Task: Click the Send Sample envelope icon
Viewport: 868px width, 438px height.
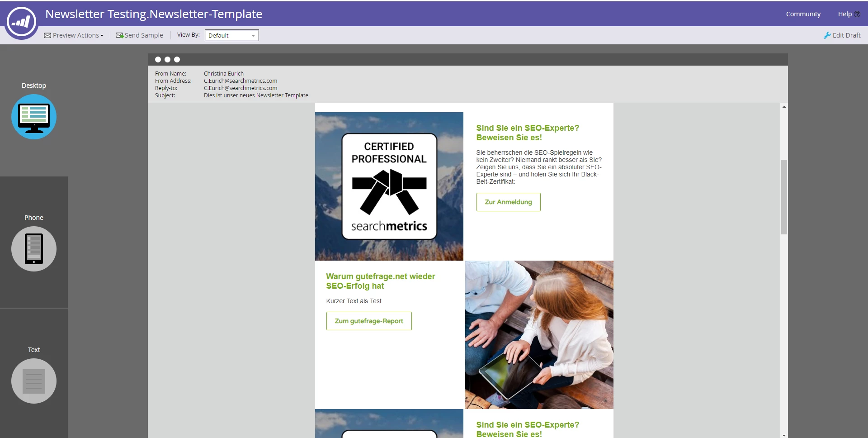Action: tap(119, 35)
